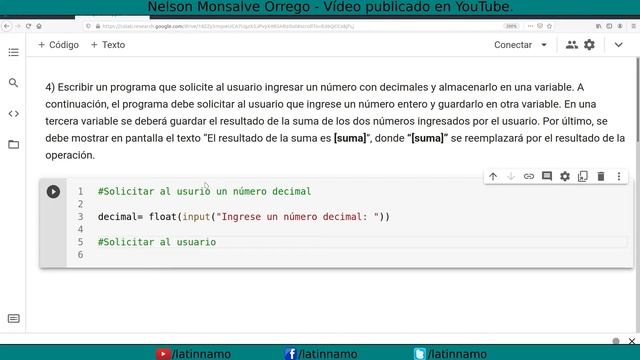Collapse header with chevron down arrow
Viewport: 640px width, 360px height.
pos(619,45)
